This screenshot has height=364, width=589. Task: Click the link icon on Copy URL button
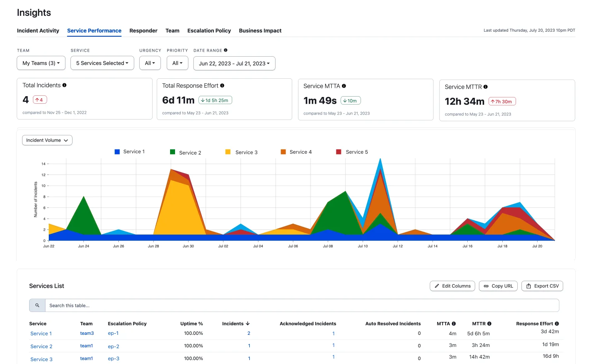point(486,286)
